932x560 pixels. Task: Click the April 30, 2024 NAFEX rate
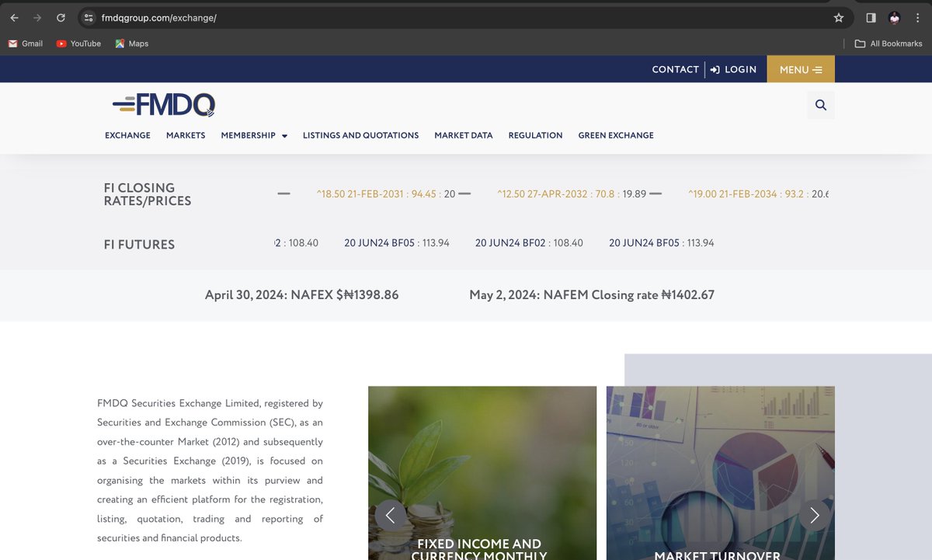(302, 295)
